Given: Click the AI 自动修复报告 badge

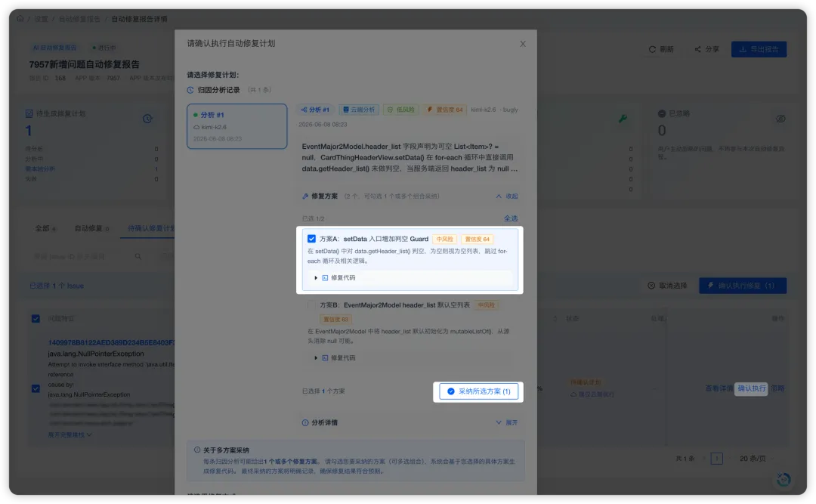Looking at the screenshot, I should (x=54, y=48).
